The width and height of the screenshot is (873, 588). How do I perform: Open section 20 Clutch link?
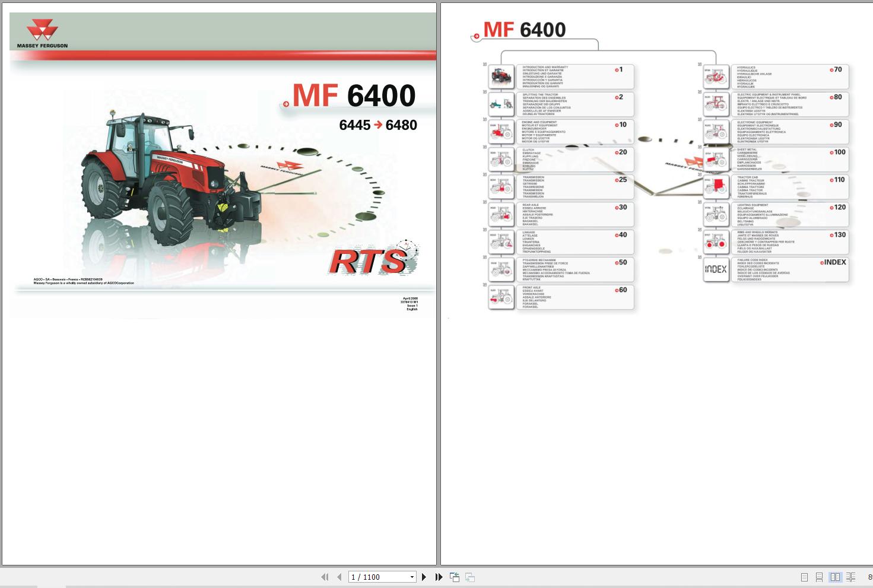(x=575, y=160)
